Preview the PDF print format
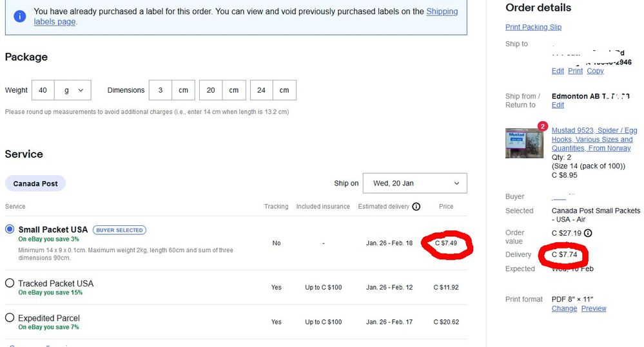This screenshot has width=644, height=347. (594, 308)
